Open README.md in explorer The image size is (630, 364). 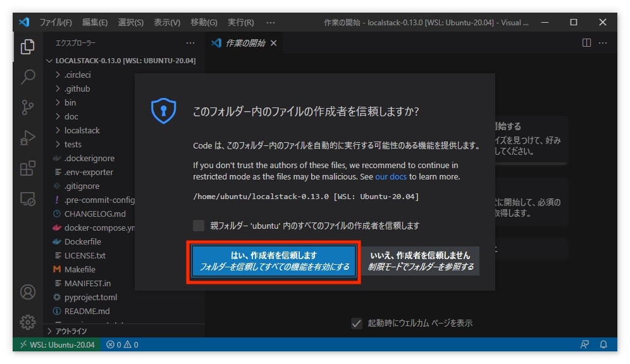click(x=87, y=311)
